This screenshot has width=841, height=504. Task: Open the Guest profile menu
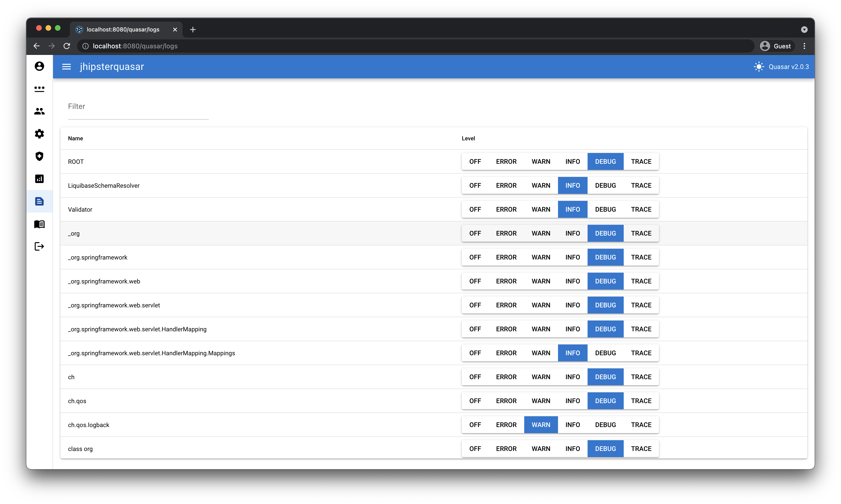(776, 46)
